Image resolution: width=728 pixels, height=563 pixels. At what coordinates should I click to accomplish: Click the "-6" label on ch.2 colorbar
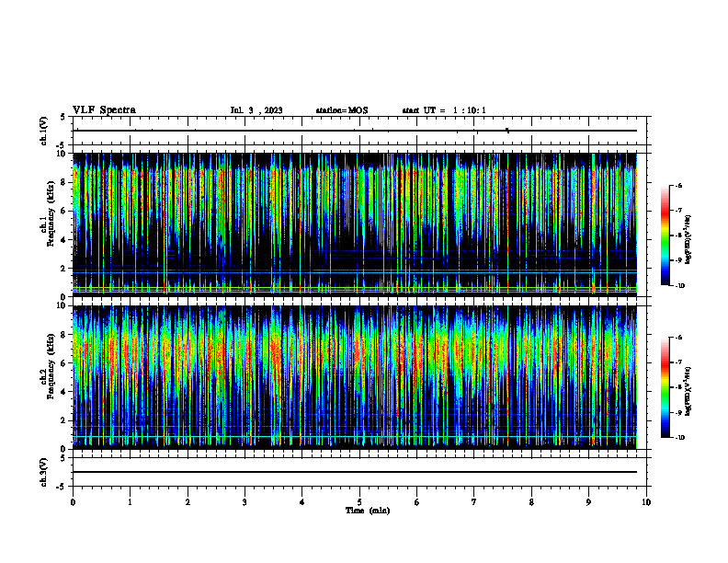pos(678,338)
